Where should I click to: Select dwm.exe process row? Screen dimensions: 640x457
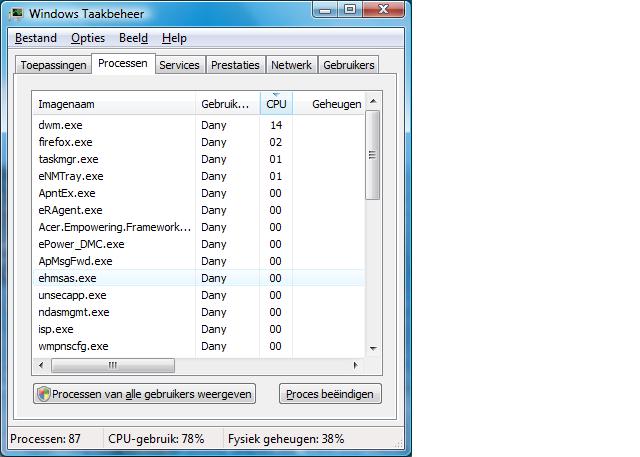click(x=198, y=125)
